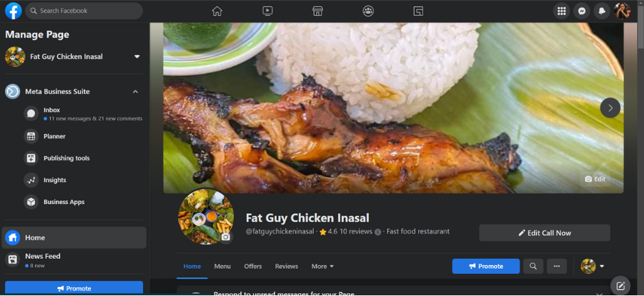Image resolution: width=644 pixels, height=296 pixels.
Task: Click the camera icon on profile picture
Action: coord(225,237)
